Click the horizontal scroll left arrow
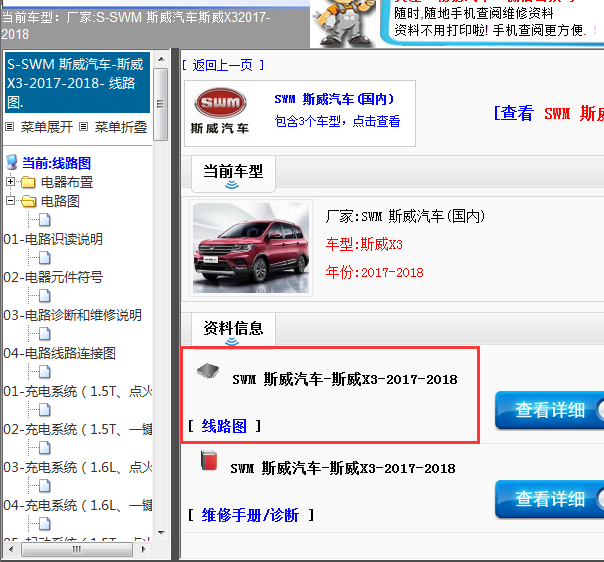This screenshot has height=562, width=604. click(x=10, y=549)
